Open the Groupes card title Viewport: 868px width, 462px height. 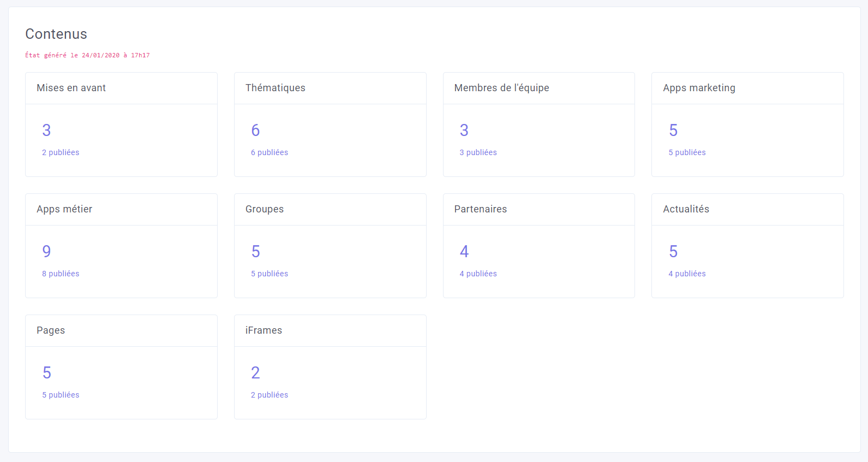265,209
